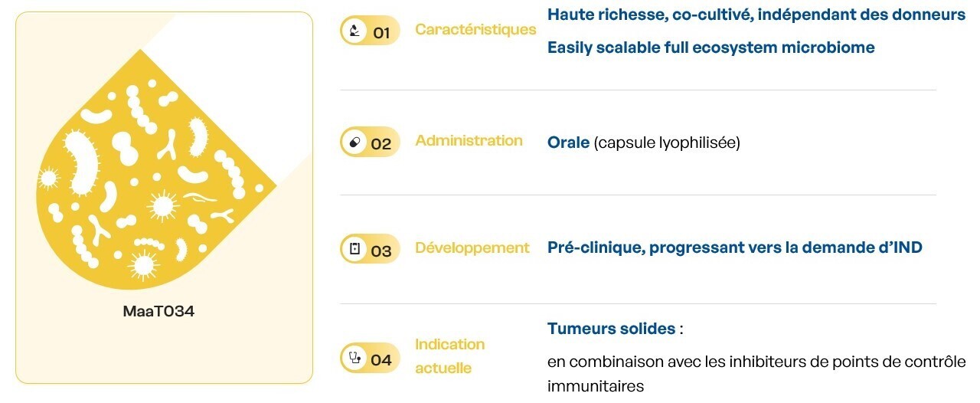Select the Indication actuelle heading
980x403 pixels.
450,356
